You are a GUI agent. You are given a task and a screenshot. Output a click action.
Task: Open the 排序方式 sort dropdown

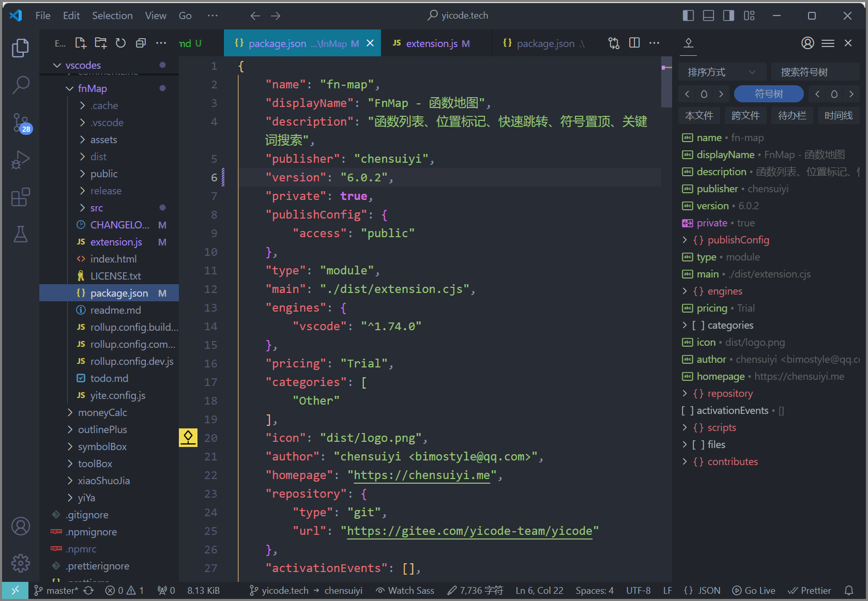(x=722, y=72)
